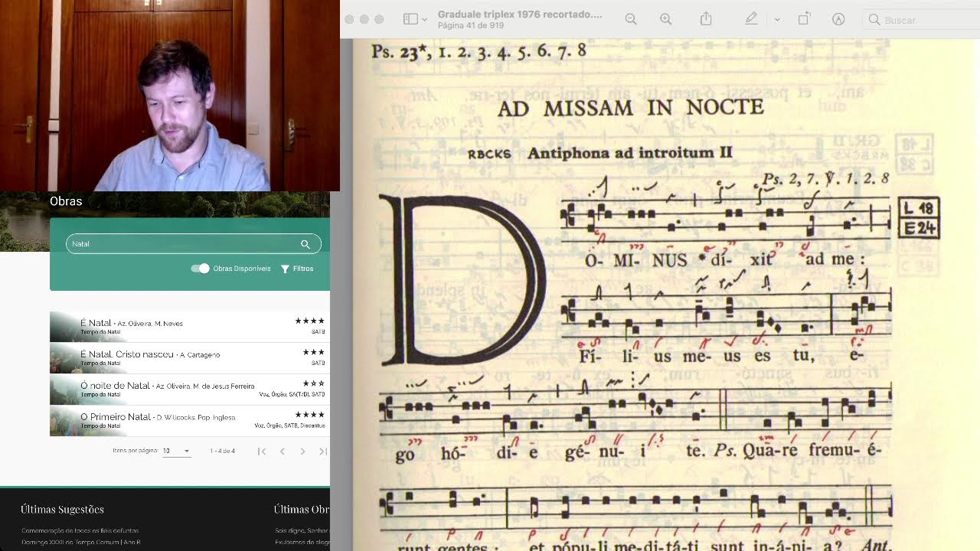Screen dimensions: 980x551
Task: Zoom out of the Graduale PDF page
Action: (631, 19)
